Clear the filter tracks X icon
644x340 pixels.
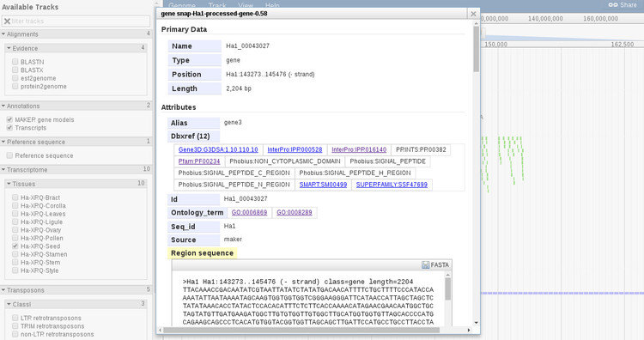pos(7,21)
